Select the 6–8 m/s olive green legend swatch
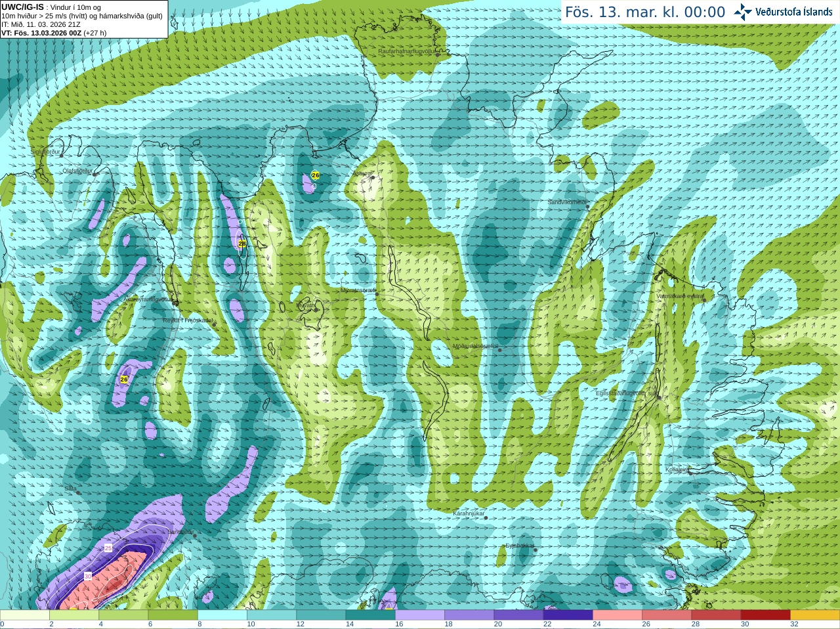840x629 pixels. 173,615
